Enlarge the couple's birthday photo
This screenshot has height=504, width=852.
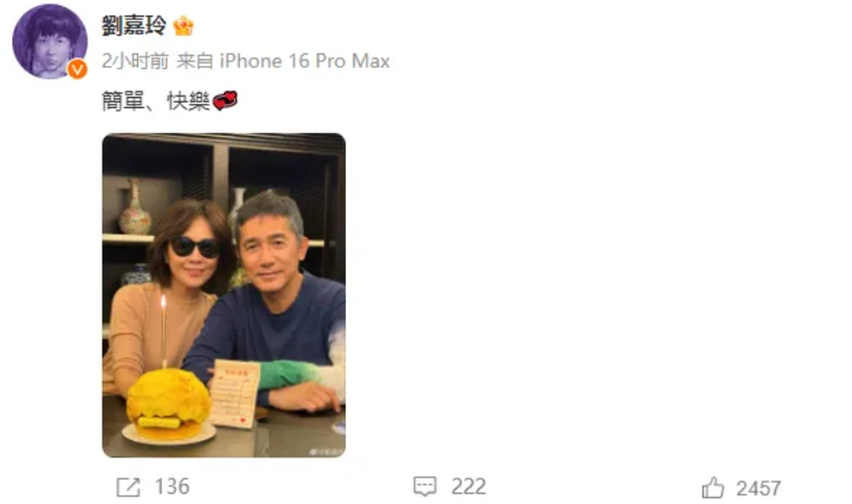(224, 295)
